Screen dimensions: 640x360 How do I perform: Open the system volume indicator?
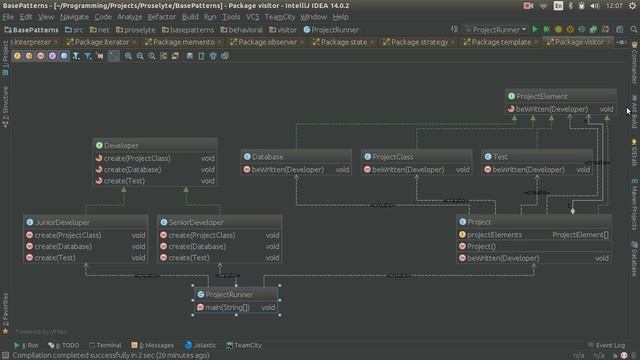pos(595,6)
